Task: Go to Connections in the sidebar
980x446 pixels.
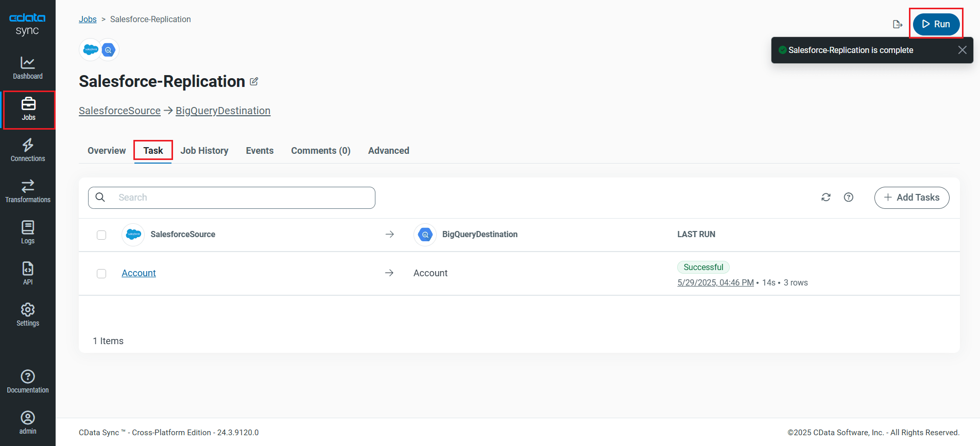Action: point(28,150)
